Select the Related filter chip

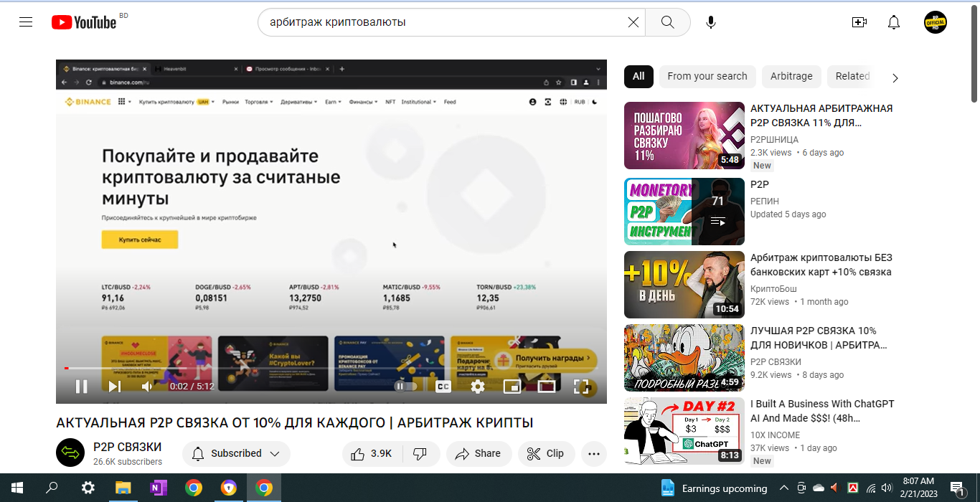[852, 76]
